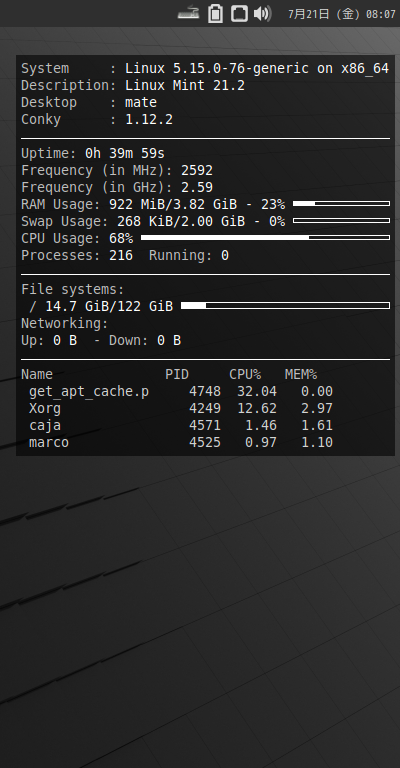This screenshot has height=768, width=400.
Task: Click the uptime value 0h 39m 59s
Action: [x=125, y=153]
